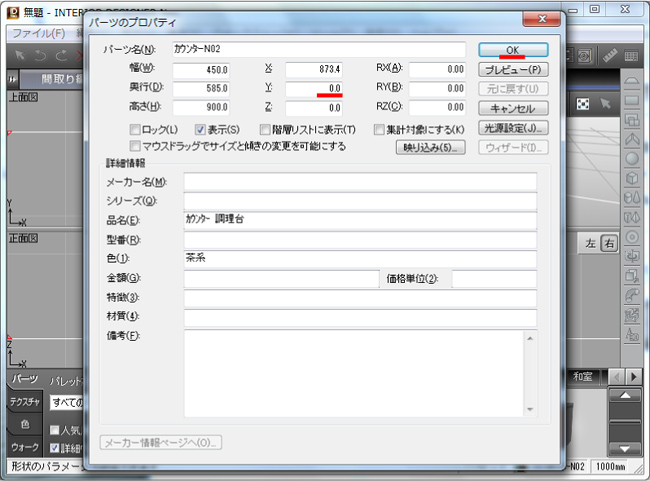Click the 幅(W) width input field
Viewport: 650px width, 481px height.
201,69
